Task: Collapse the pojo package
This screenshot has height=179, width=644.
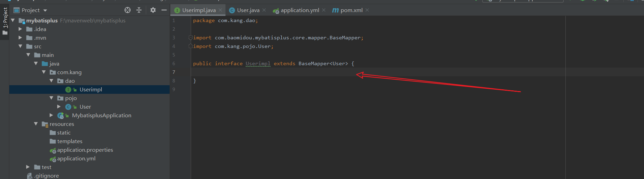Action: pyautogui.click(x=51, y=98)
